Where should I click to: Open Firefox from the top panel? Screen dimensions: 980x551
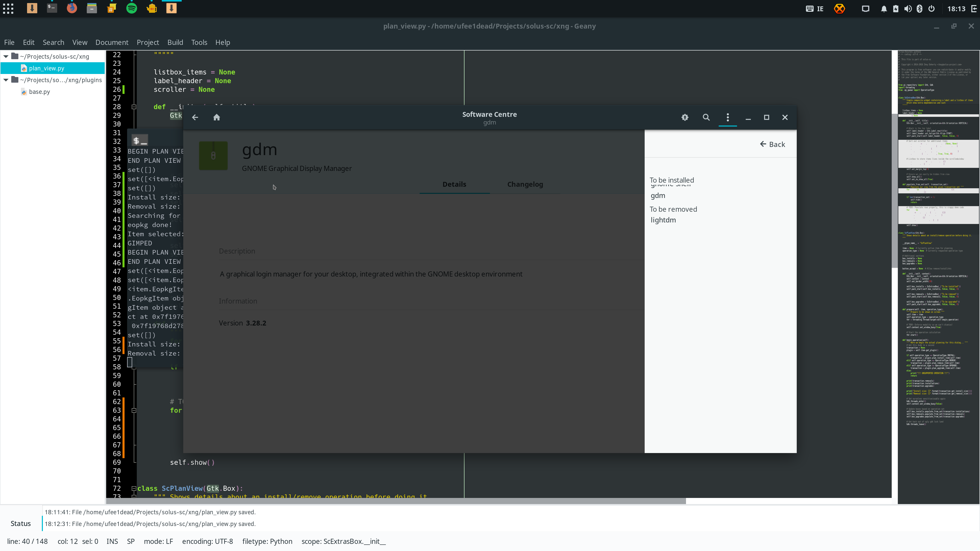[72, 8]
